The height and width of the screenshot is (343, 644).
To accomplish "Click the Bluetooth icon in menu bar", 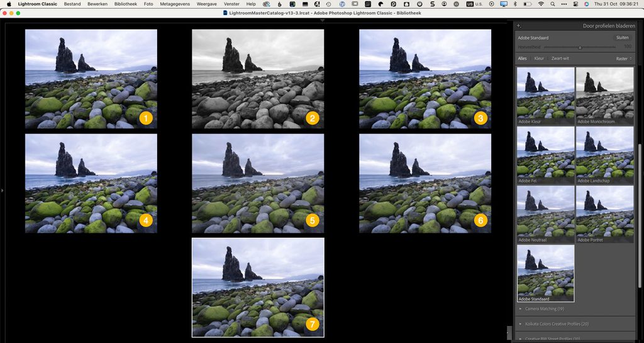I will [515, 4].
